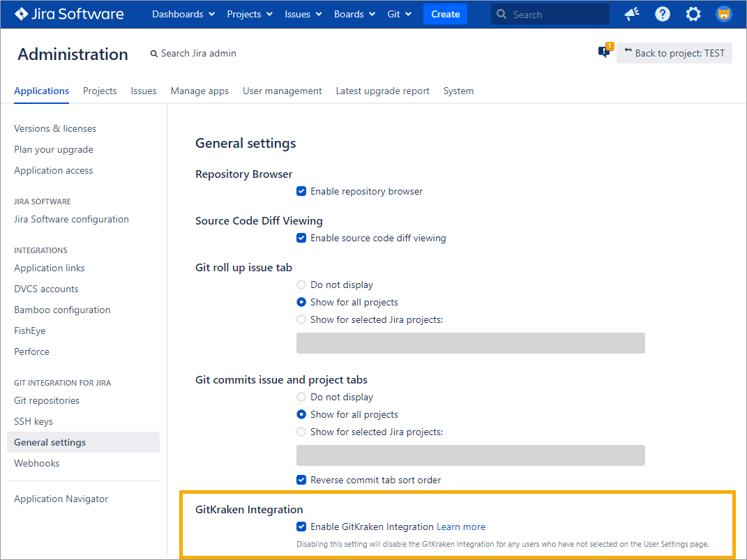Select Do not display for Git roll up

(301, 285)
